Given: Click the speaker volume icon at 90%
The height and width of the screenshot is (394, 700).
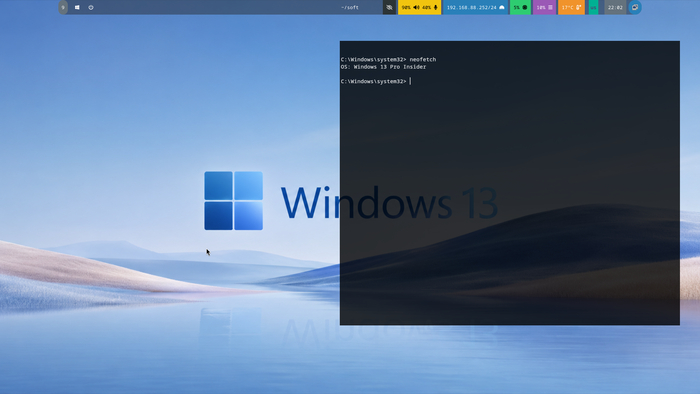Looking at the screenshot, I should [416, 8].
